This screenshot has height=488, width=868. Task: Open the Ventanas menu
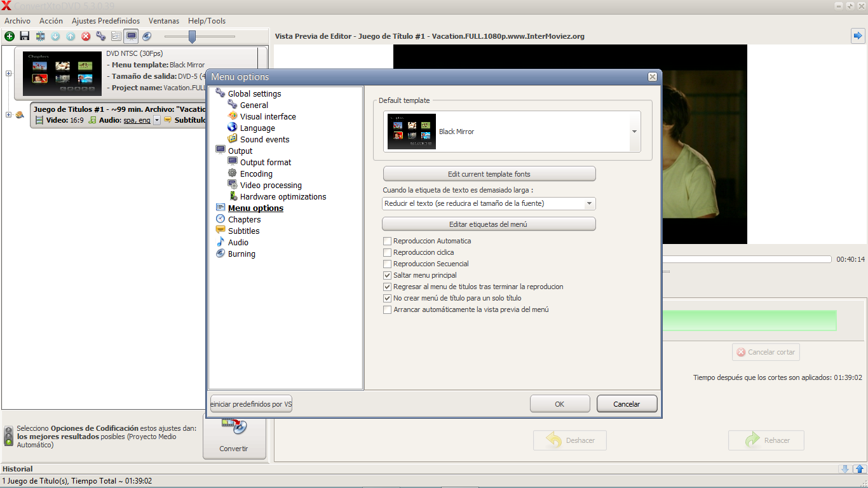pyautogui.click(x=164, y=21)
